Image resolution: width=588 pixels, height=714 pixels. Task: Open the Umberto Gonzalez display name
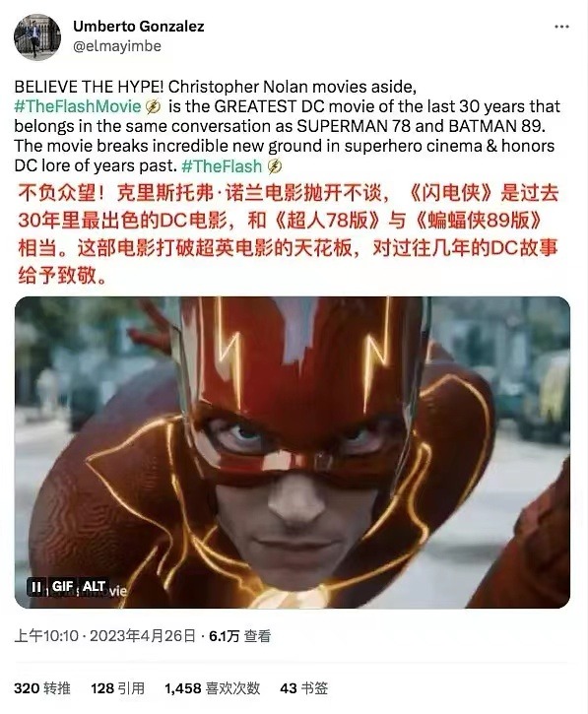click(x=139, y=27)
